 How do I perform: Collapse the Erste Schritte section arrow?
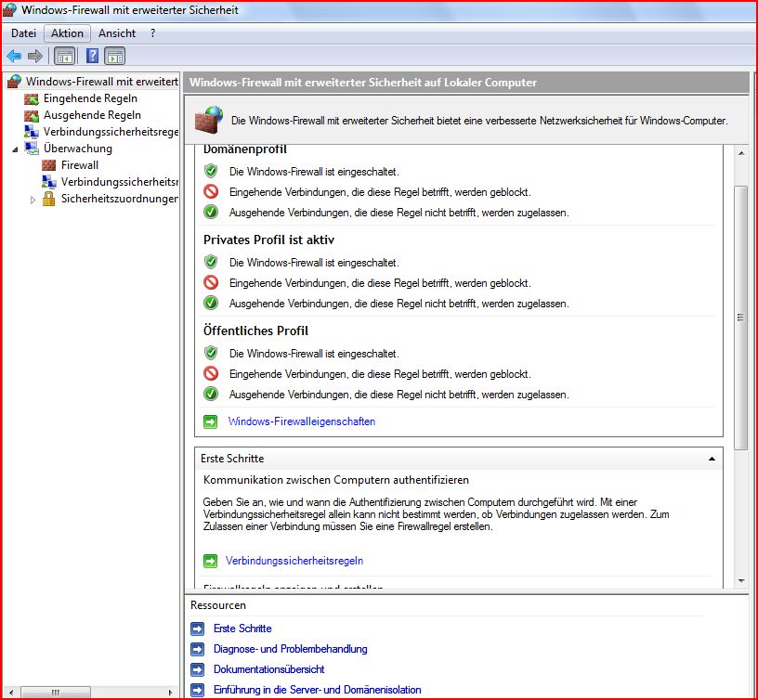(712, 459)
